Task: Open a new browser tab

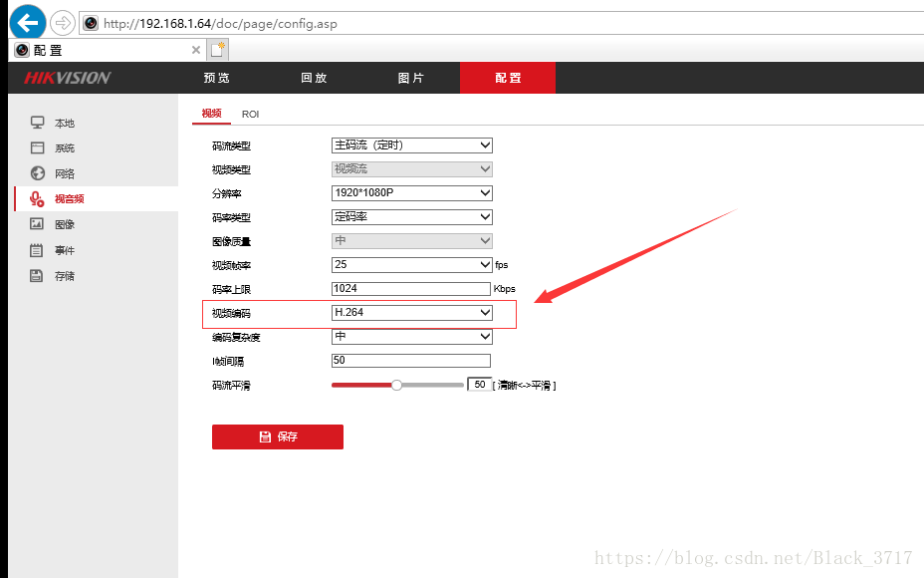Action: point(217,50)
